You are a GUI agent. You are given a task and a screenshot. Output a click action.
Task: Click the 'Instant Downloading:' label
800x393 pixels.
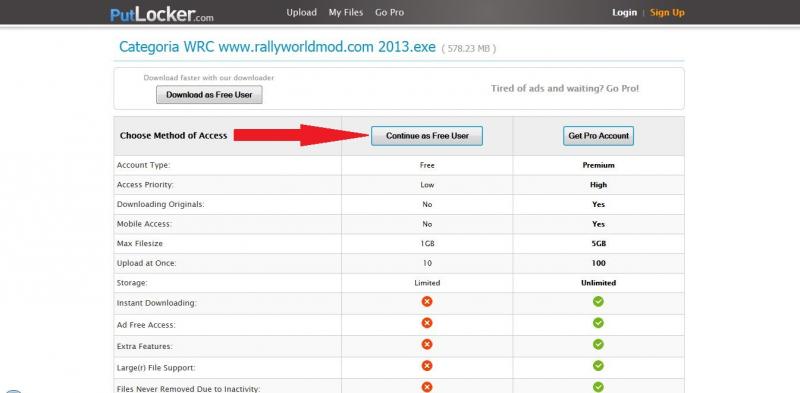[x=157, y=303]
